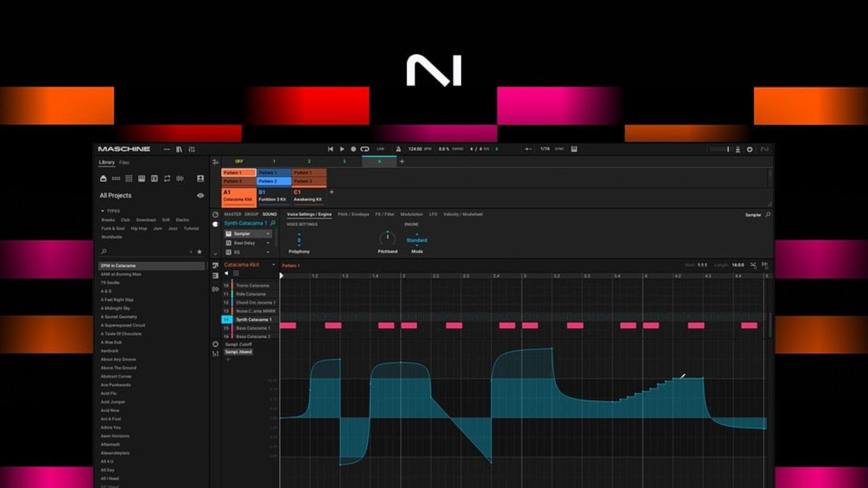The width and height of the screenshot is (868, 488).
Task: Add a new group with plus icon
Action: (x=332, y=192)
